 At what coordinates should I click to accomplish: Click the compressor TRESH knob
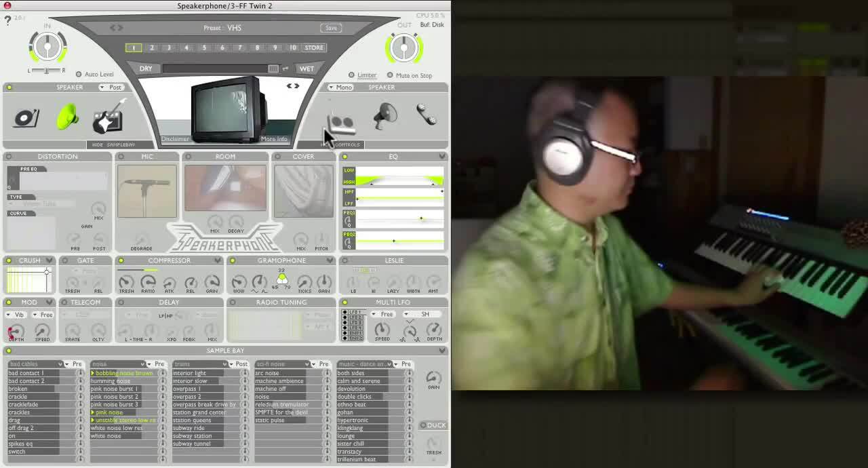(126, 281)
